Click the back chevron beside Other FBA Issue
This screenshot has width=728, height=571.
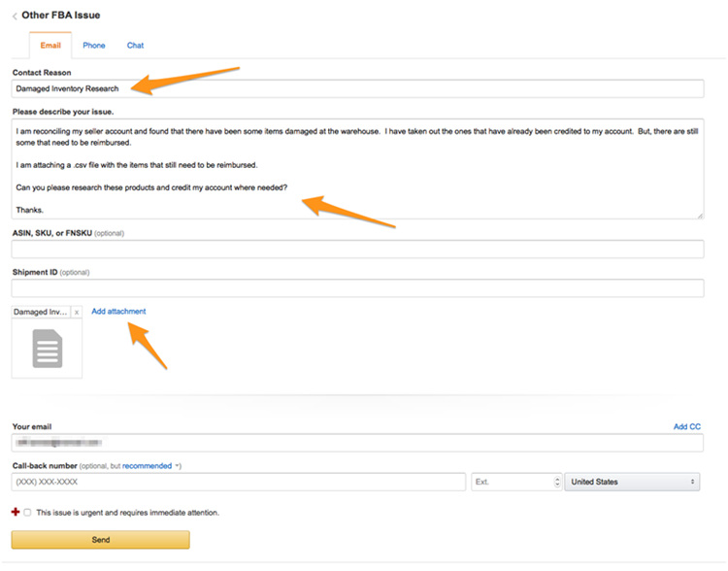15,17
